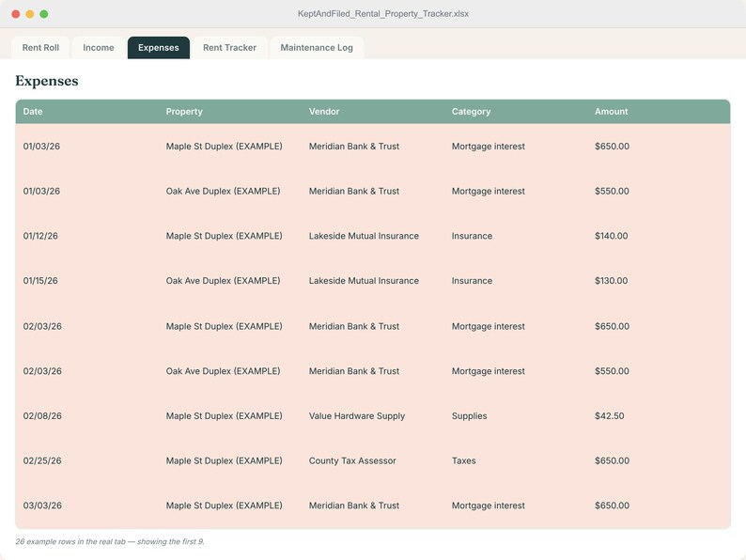Screen dimensions: 746x560
Task: Go to the Rent Tracker tab
Action: 229,48
